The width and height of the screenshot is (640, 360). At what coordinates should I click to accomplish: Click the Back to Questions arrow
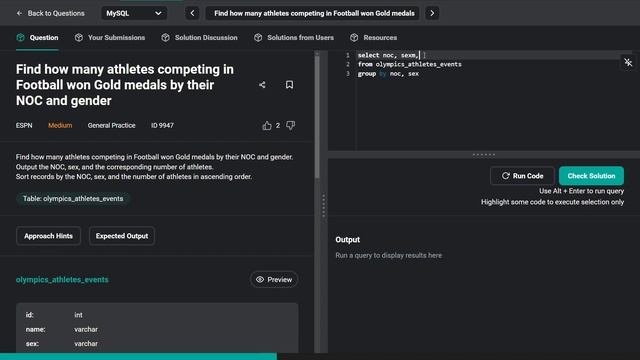[x=19, y=13]
